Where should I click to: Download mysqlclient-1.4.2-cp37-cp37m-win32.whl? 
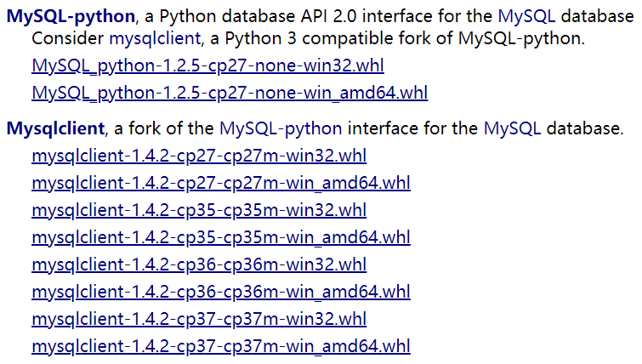point(199,319)
